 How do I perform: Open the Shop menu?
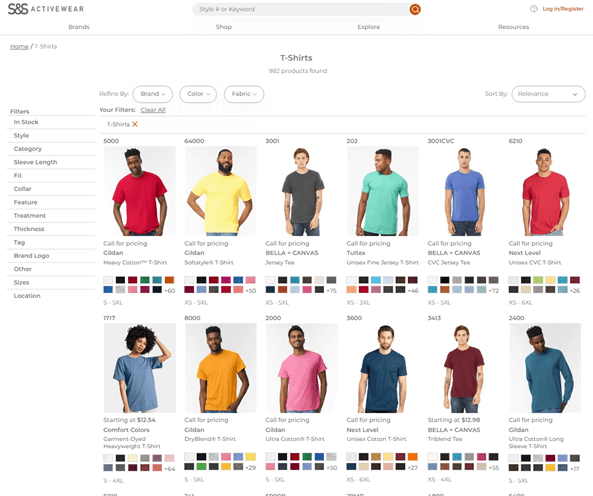click(224, 27)
